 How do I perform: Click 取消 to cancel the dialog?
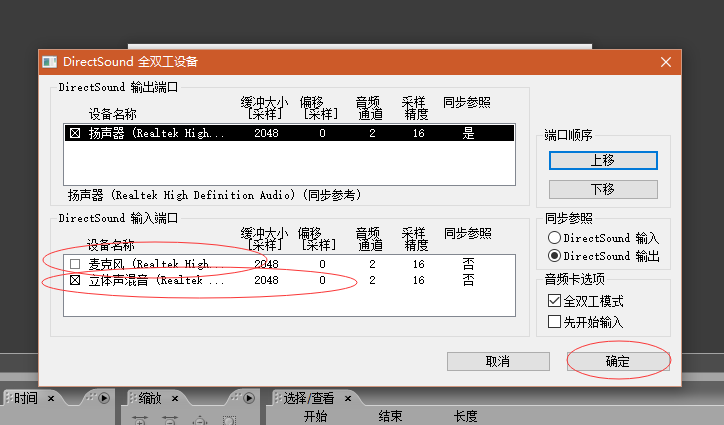498,361
